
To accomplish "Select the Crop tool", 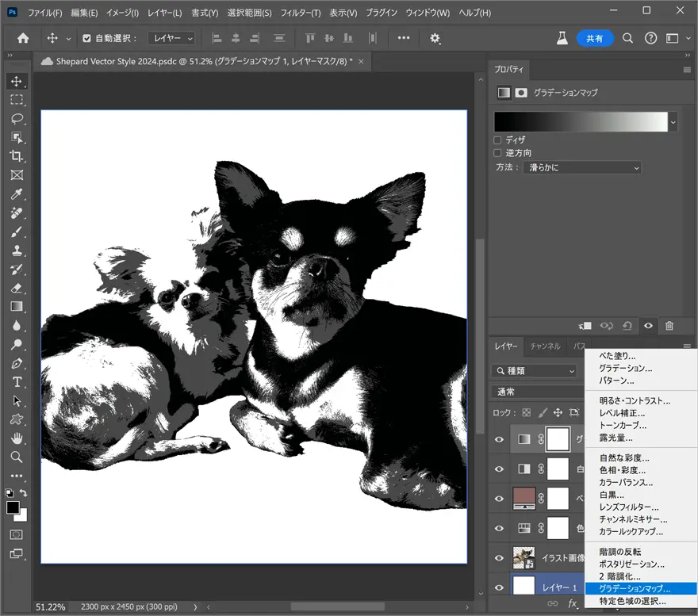I will click(17, 156).
